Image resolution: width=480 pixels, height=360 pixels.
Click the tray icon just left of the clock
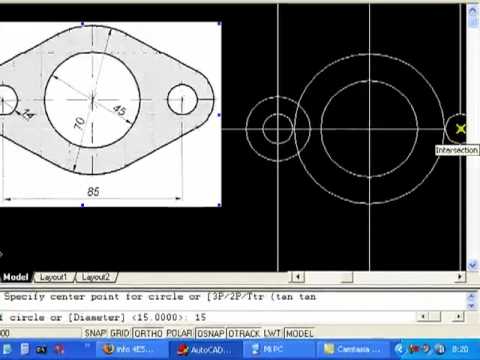pyautogui.click(x=440, y=349)
